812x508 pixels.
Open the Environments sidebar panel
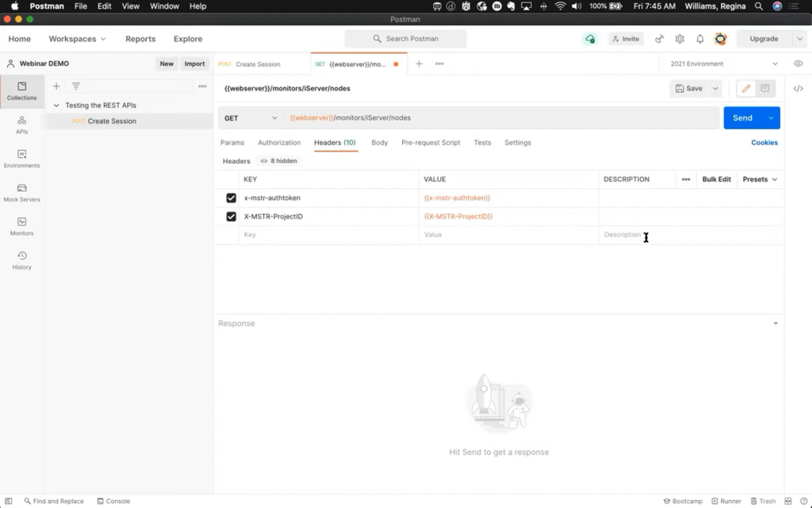point(21,159)
